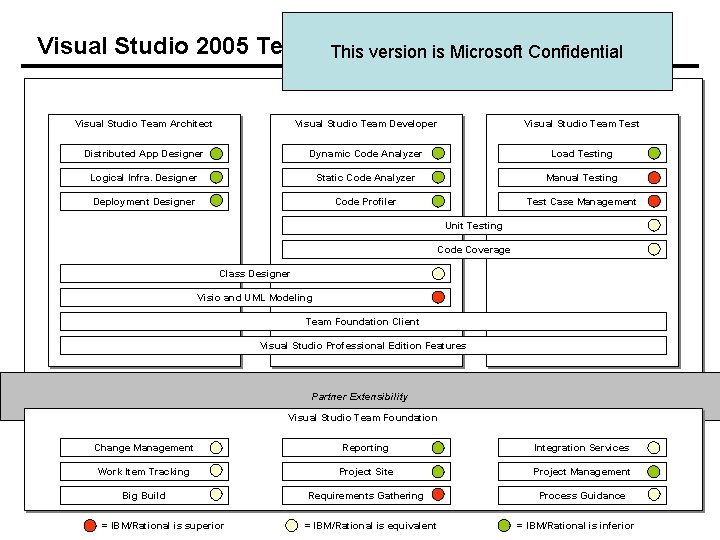Viewport: 720px width, 540px height.
Task: Click the Logical Infra. Designer label
Action: (x=143, y=178)
